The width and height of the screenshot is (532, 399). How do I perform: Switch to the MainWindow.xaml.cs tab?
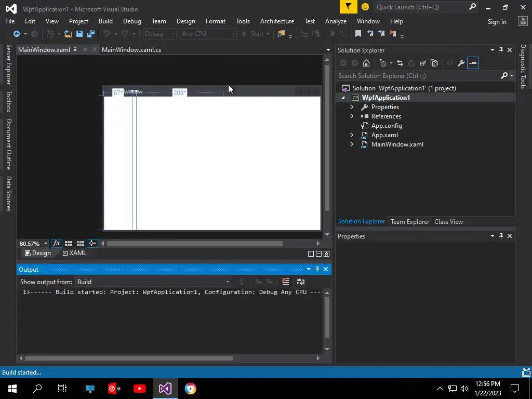(x=131, y=49)
